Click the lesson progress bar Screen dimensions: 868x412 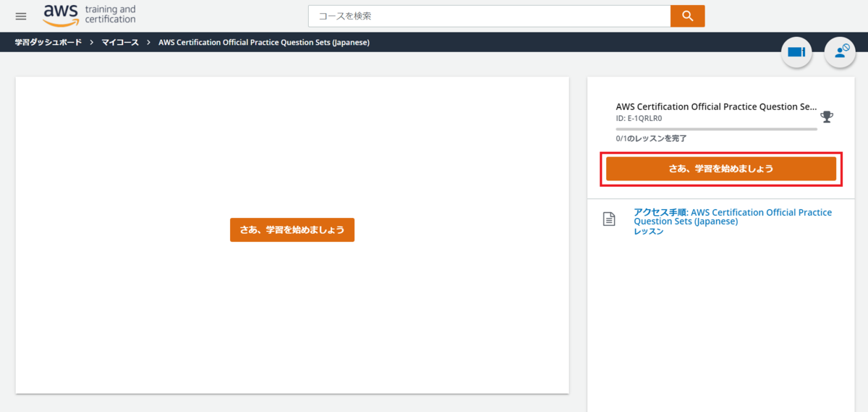tap(717, 129)
